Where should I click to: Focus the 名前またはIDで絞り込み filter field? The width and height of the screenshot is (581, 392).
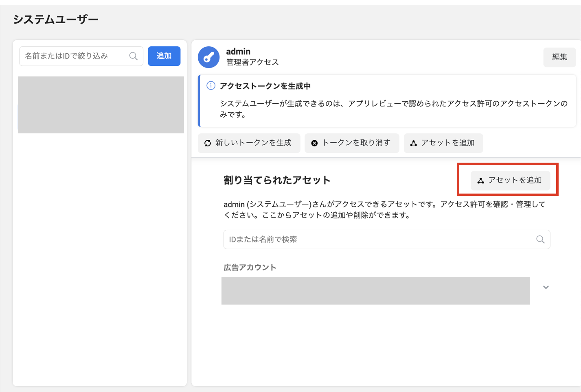[81, 56]
